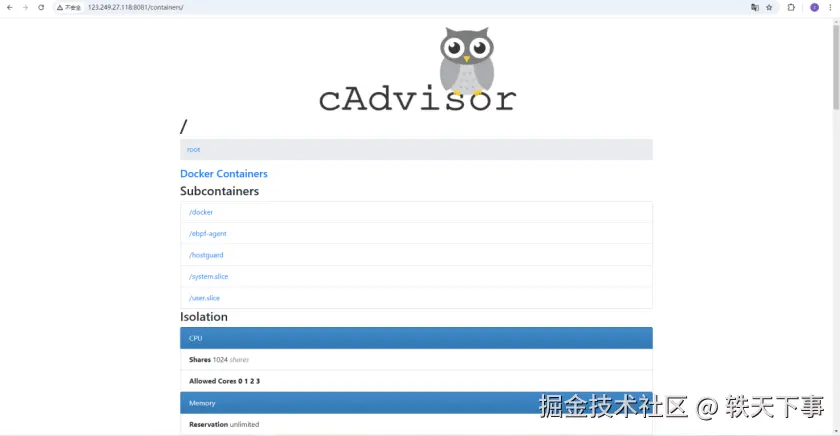Open the /ebpf-agent subcontainer
Viewport: 840px width, 436px height.
tap(207, 234)
